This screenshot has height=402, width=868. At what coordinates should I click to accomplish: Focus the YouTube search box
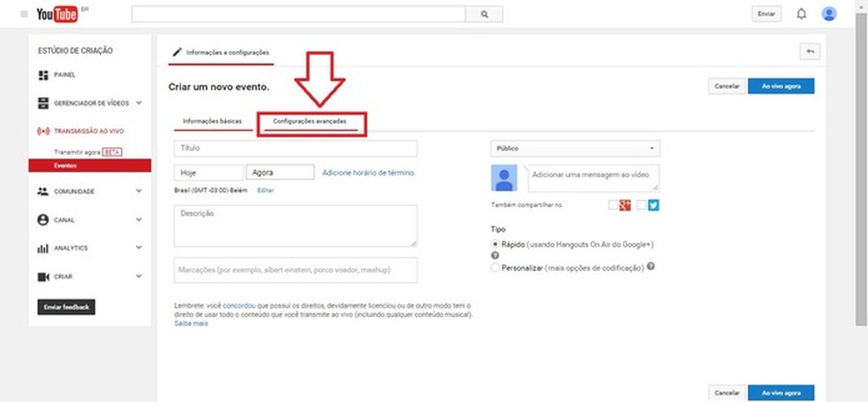click(x=298, y=14)
